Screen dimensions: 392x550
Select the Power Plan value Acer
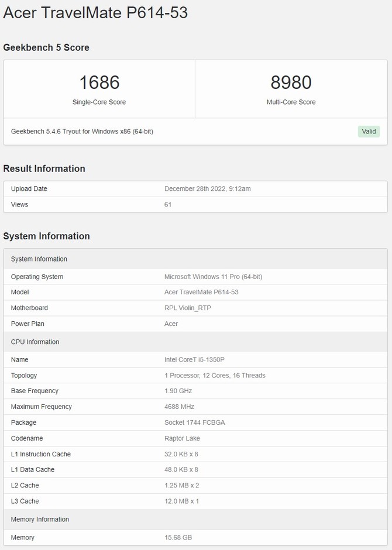pos(171,324)
